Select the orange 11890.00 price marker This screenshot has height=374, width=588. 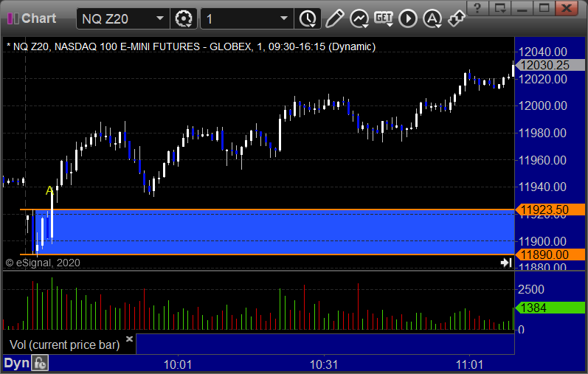550,254
